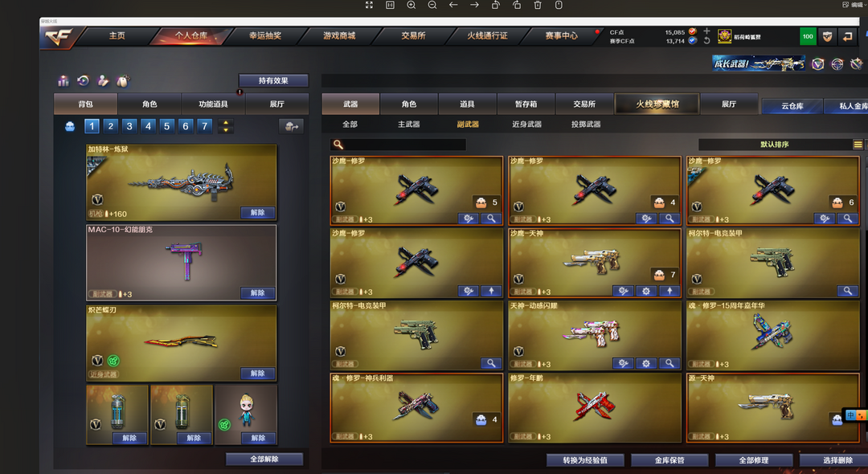The height and width of the screenshot is (474, 868).
Task: Open the 幸运抽奖 tab
Action: click(x=265, y=36)
